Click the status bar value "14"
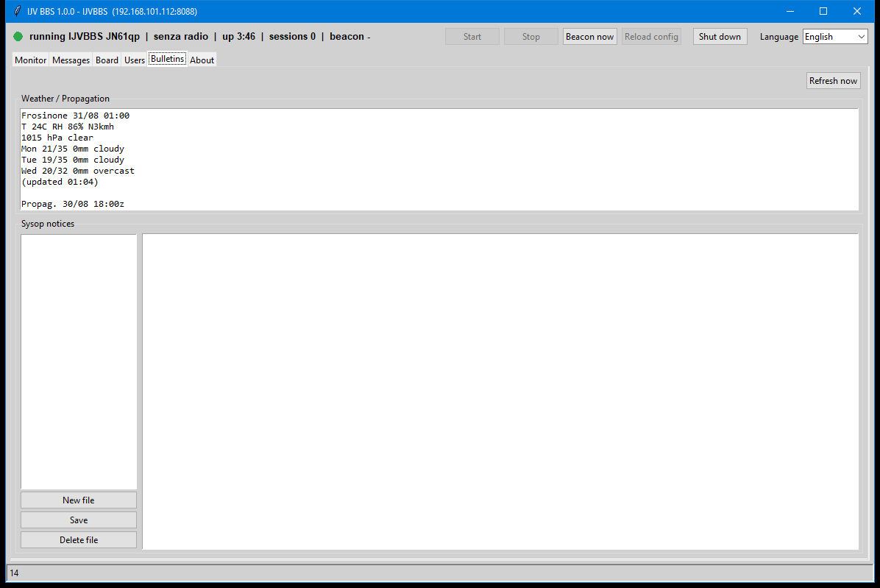880x588 pixels. coord(15,573)
